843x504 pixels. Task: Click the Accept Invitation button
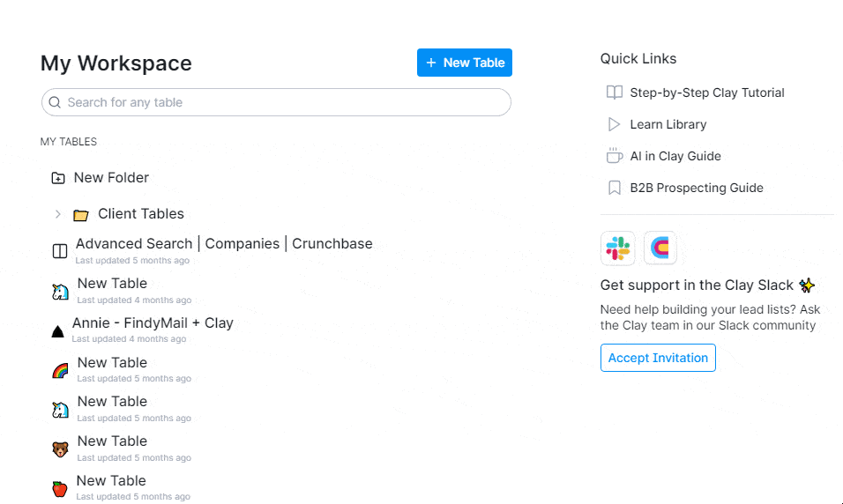click(x=658, y=358)
